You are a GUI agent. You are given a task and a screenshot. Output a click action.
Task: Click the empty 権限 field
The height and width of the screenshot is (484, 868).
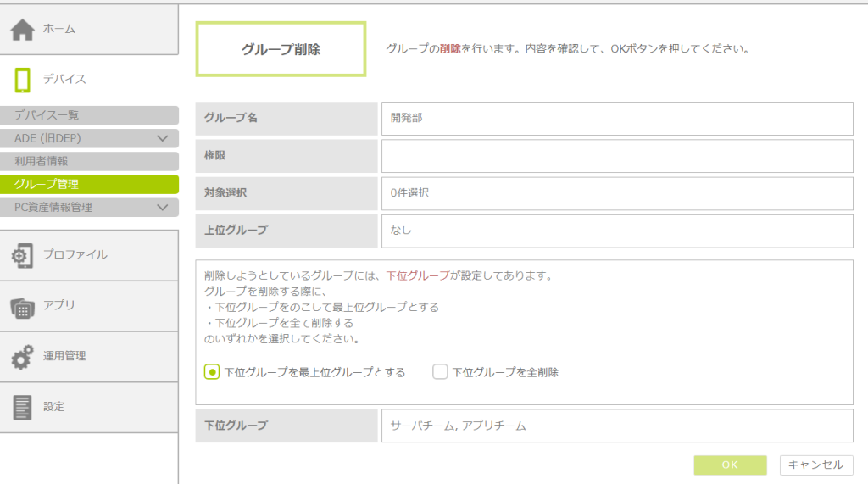[x=616, y=156]
